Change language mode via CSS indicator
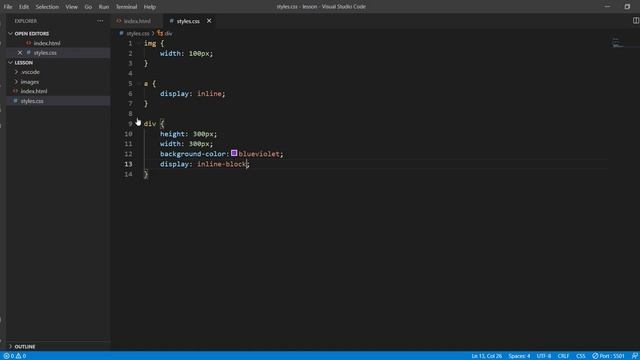Viewport: 640px width, 360px height. point(580,356)
